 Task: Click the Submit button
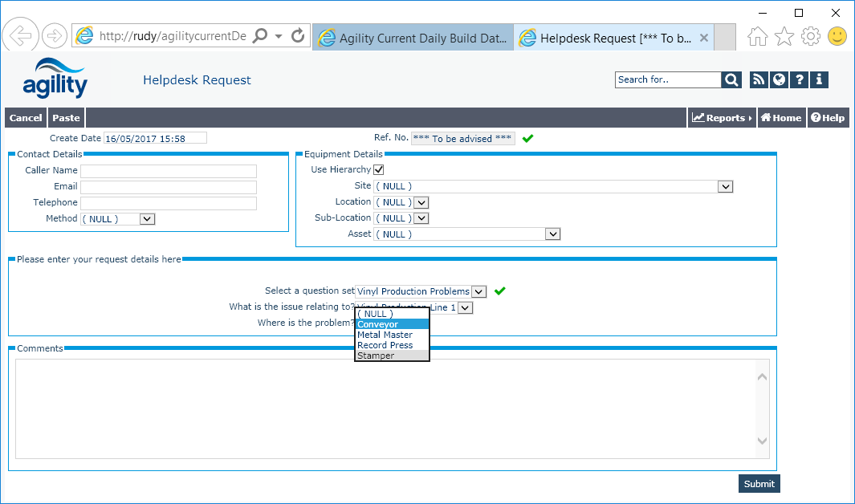click(x=759, y=483)
